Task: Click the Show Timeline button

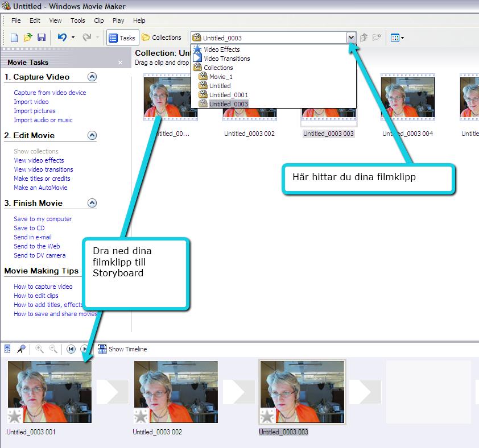Action: pos(122,349)
